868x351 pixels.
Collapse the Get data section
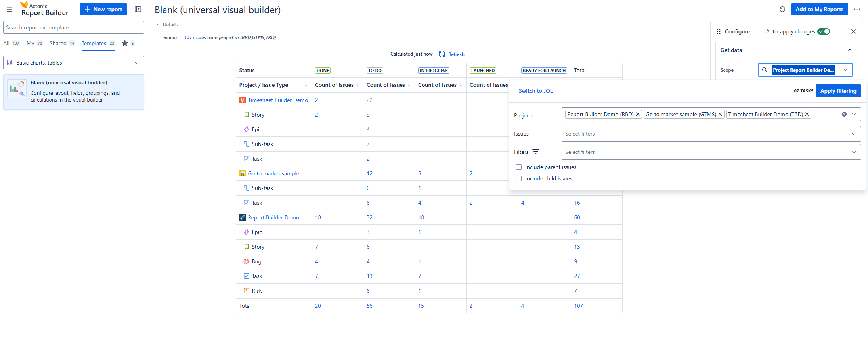(850, 50)
